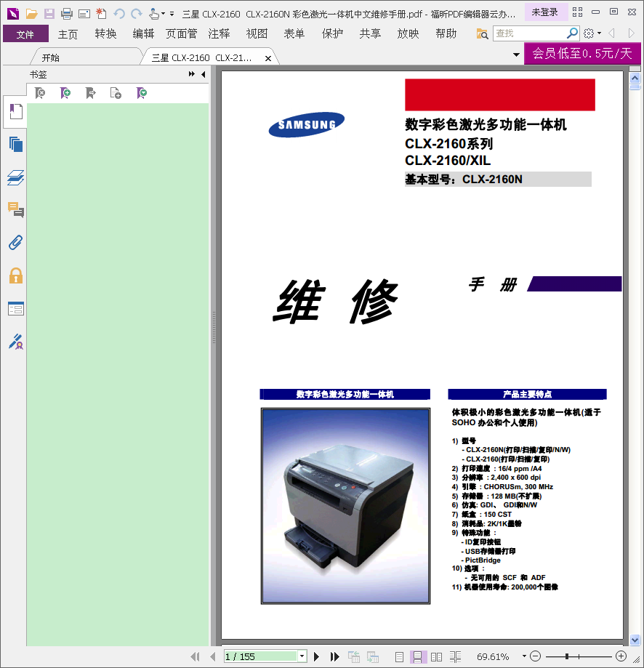Open the 视图 ribbon tab

[257, 33]
